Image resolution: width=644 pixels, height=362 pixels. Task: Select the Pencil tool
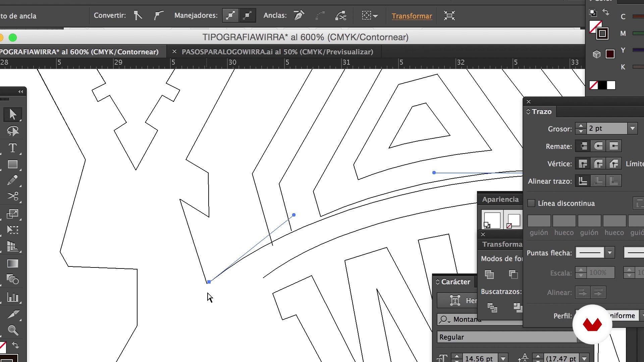click(13, 180)
